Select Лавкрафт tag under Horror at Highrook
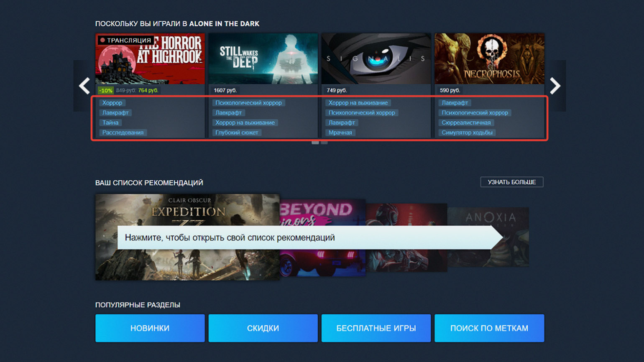The width and height of the screenshot is (644, 362). pos(115,113)
